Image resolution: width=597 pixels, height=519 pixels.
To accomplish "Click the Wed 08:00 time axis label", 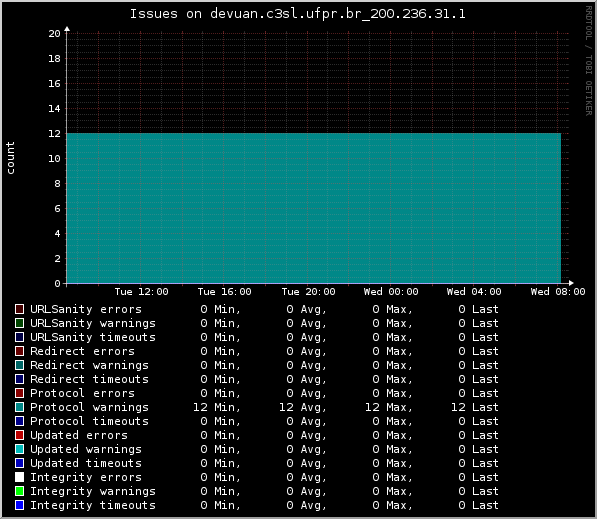I will tap(558, 292).
